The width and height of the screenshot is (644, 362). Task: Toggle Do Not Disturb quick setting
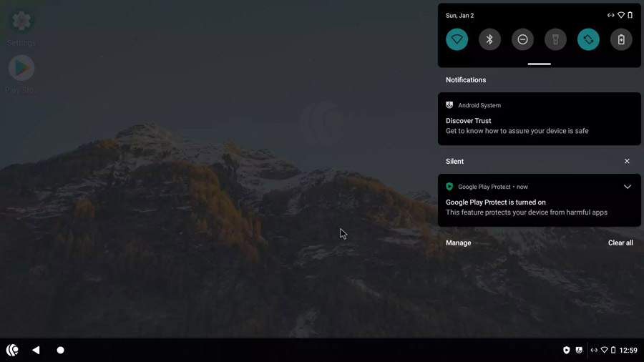(x=522, y=39)
